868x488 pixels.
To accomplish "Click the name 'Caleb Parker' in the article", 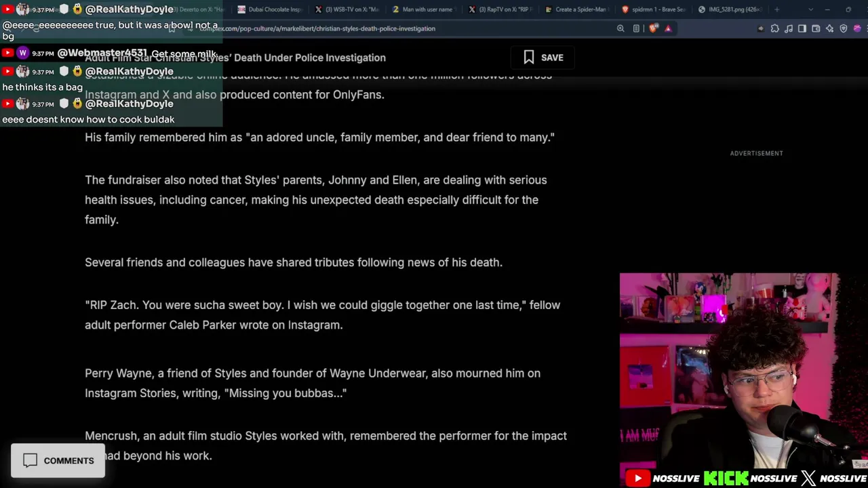I will 203,325.
